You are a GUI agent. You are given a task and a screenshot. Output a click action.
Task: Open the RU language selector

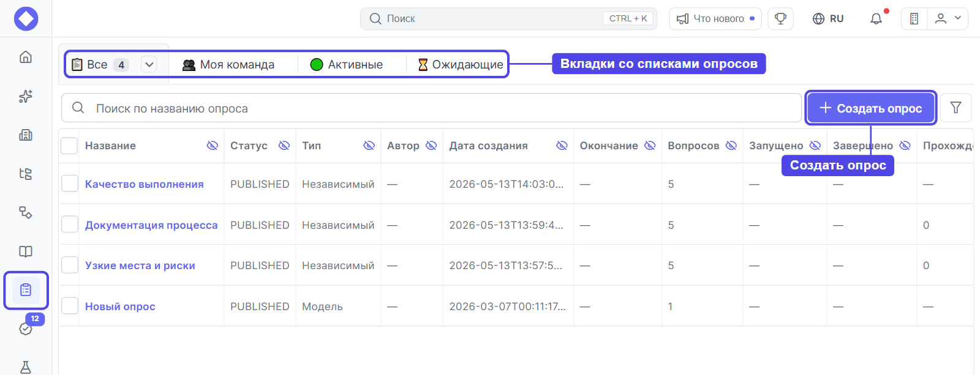828,18
